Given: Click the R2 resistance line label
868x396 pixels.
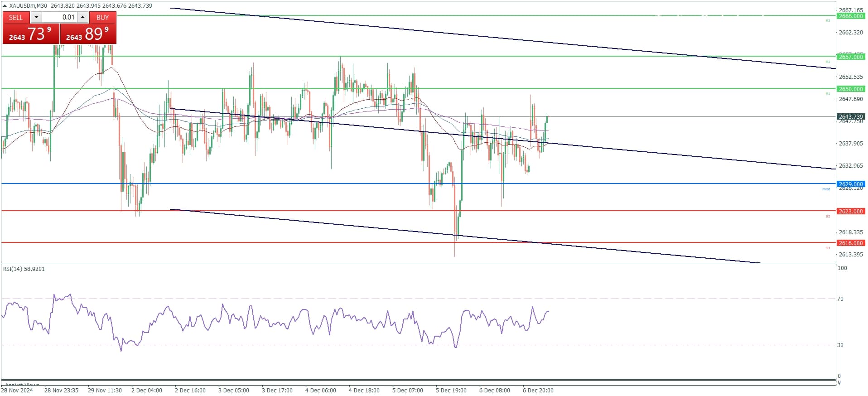Looking at the screenshot, I should (828, 62).
